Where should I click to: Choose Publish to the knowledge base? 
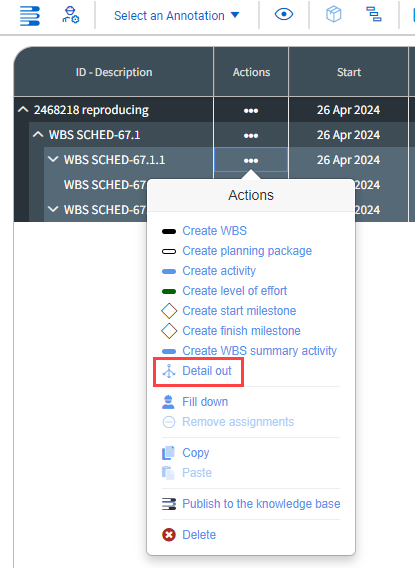[x=261, y=504]
